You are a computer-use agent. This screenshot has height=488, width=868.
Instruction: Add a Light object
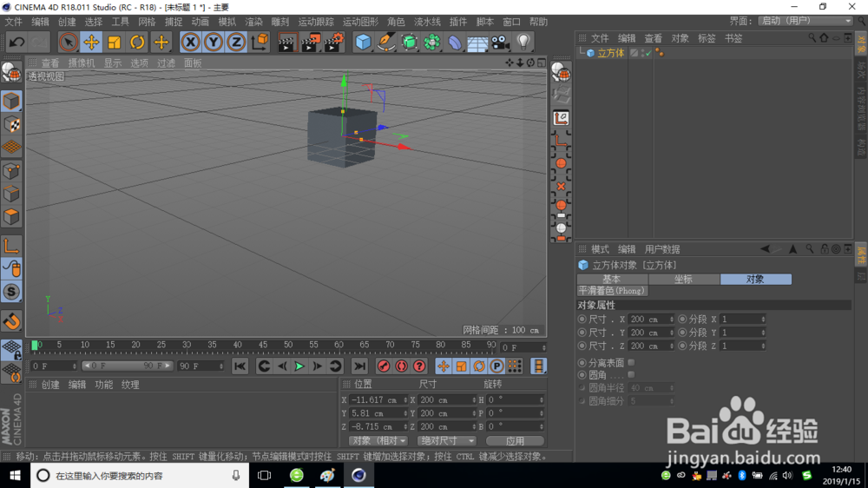[523, 42]
